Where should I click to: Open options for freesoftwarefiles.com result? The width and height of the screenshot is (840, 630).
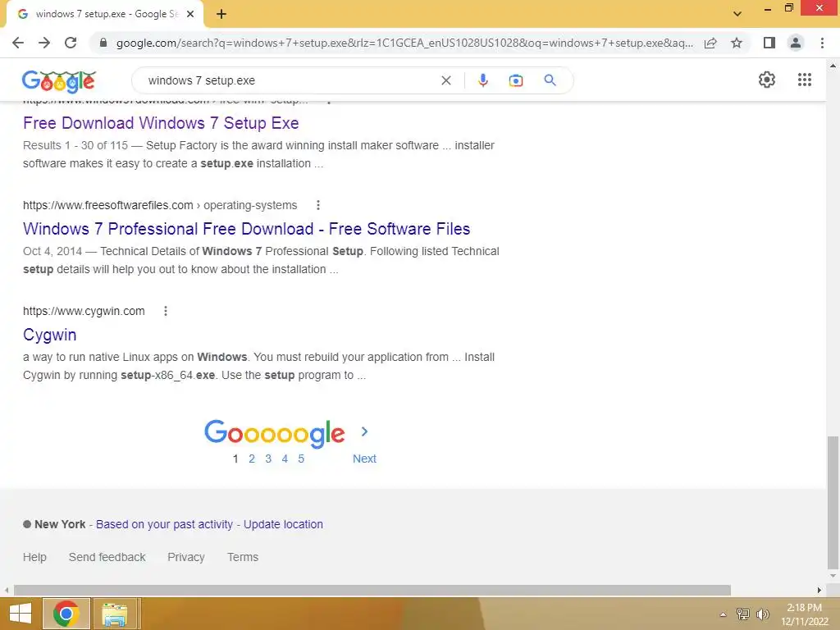(x=318, y=205)
